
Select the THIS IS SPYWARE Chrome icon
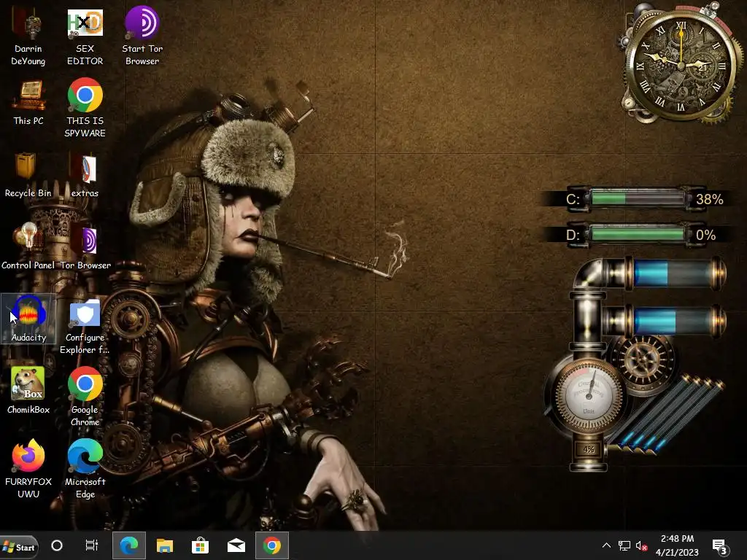point(85,109)
